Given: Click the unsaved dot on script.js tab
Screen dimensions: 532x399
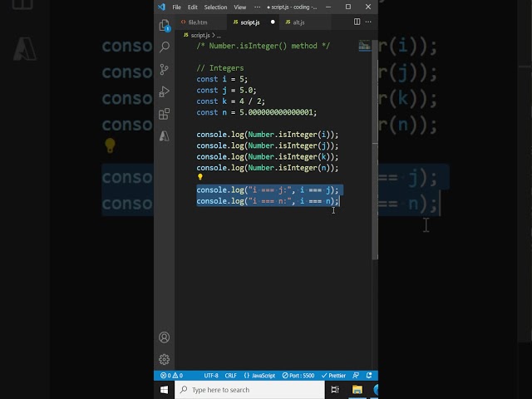Looking at the screenshot, I should (273, 22).
